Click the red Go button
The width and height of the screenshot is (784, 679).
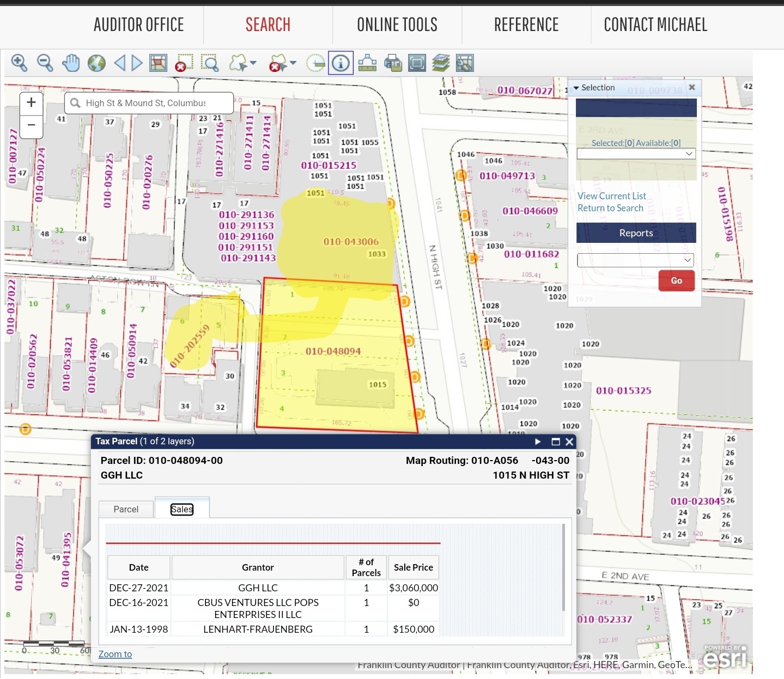[677, 280]
